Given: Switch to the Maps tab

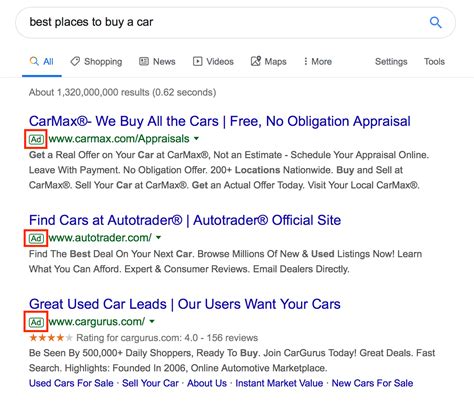Looking at the screenshot, I should point(269,62).
